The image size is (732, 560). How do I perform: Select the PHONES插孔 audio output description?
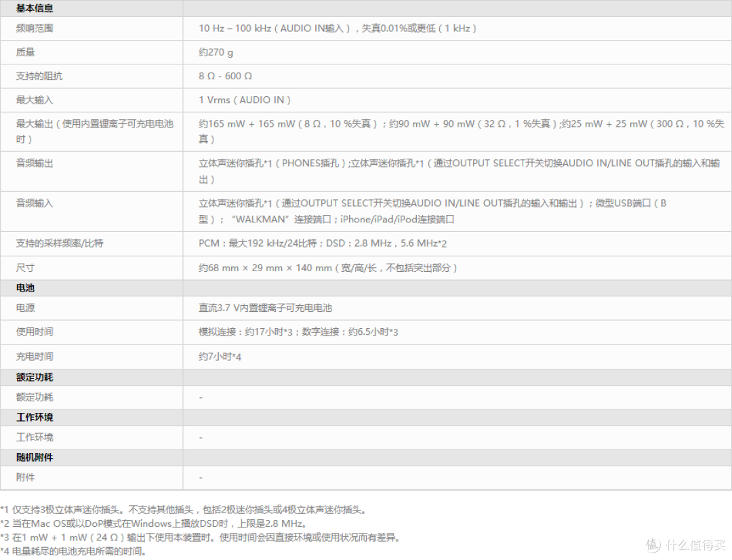(x=460, y=171)
